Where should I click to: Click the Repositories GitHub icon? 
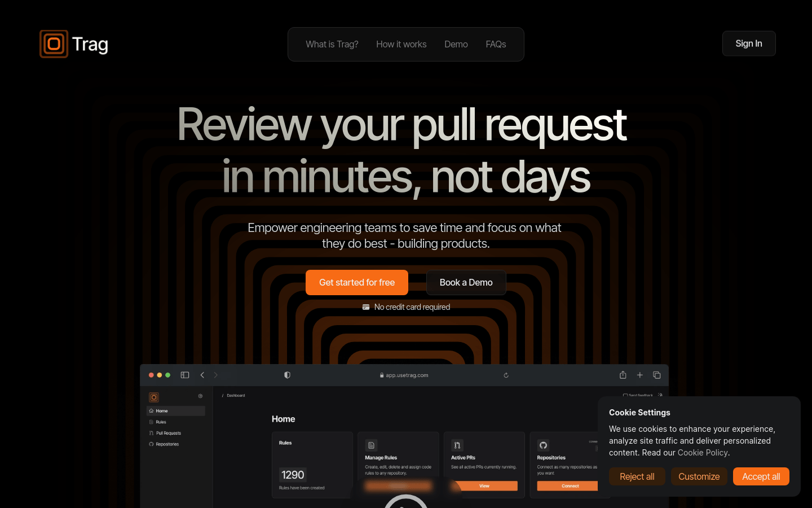[x=543, y=445]
